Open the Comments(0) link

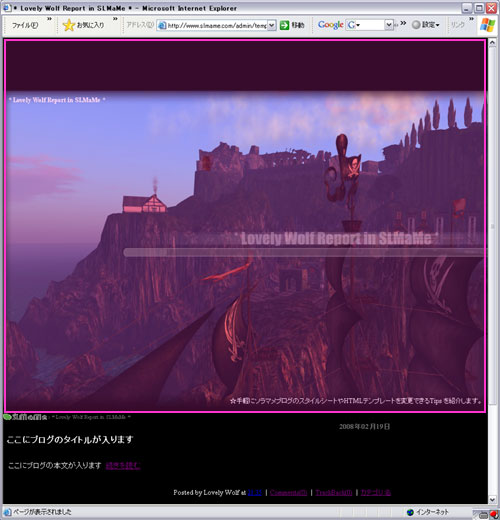tap(288, 492)
